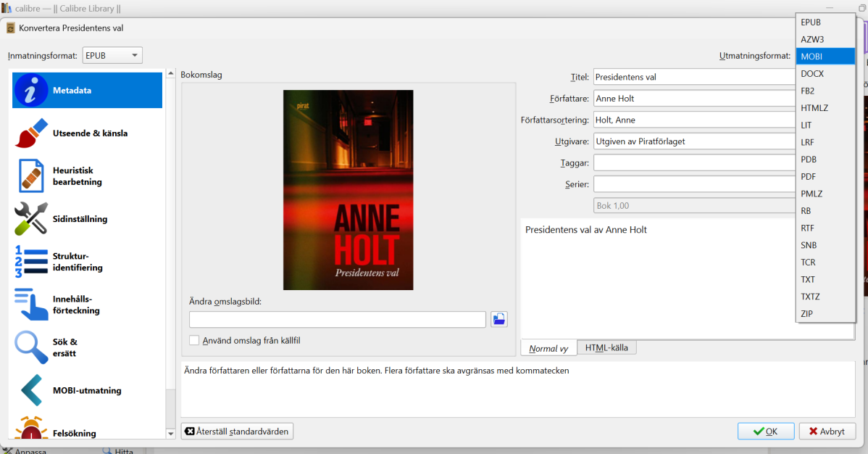The width and height of the screenshot is (868, 454).
Task: Select PDF output format
Action: click(825, 177)
